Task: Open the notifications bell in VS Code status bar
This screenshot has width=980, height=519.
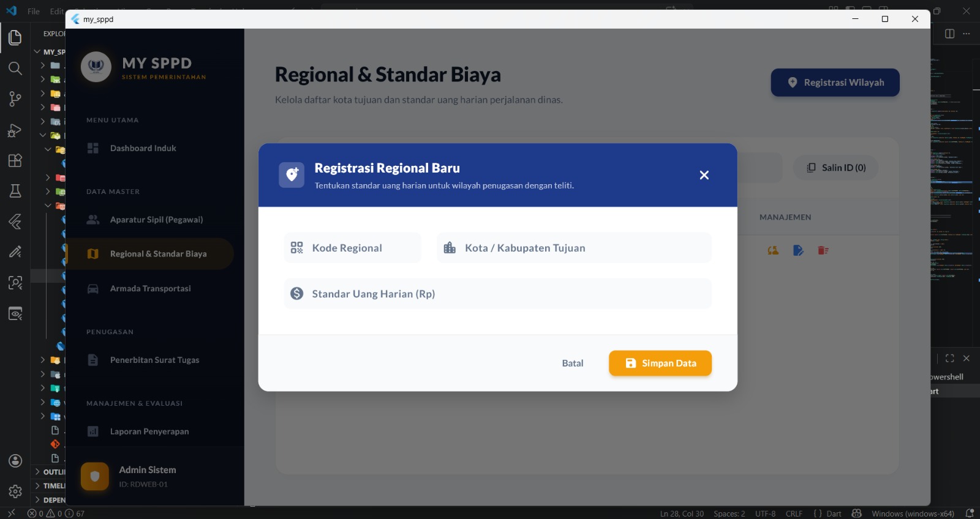Action: pos(970,513)
